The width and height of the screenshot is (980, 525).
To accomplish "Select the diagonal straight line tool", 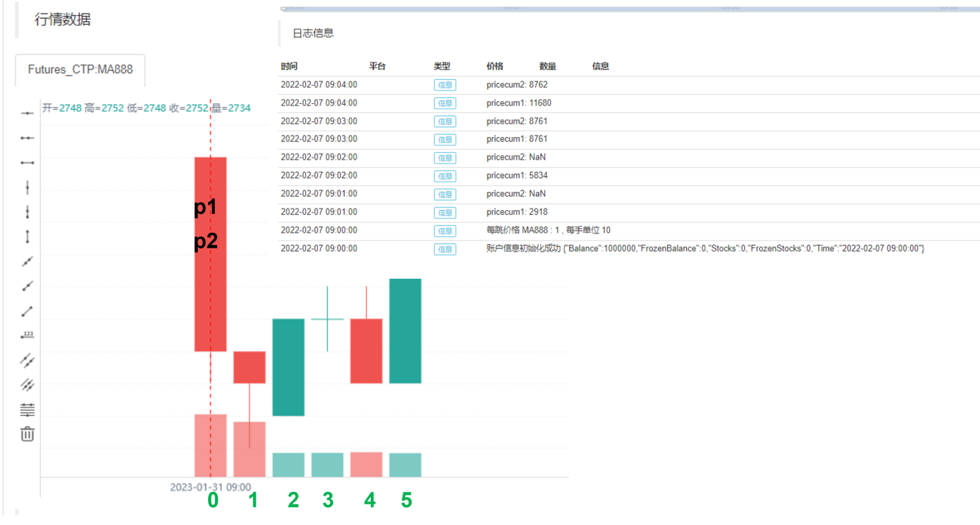I will point(27,261).
